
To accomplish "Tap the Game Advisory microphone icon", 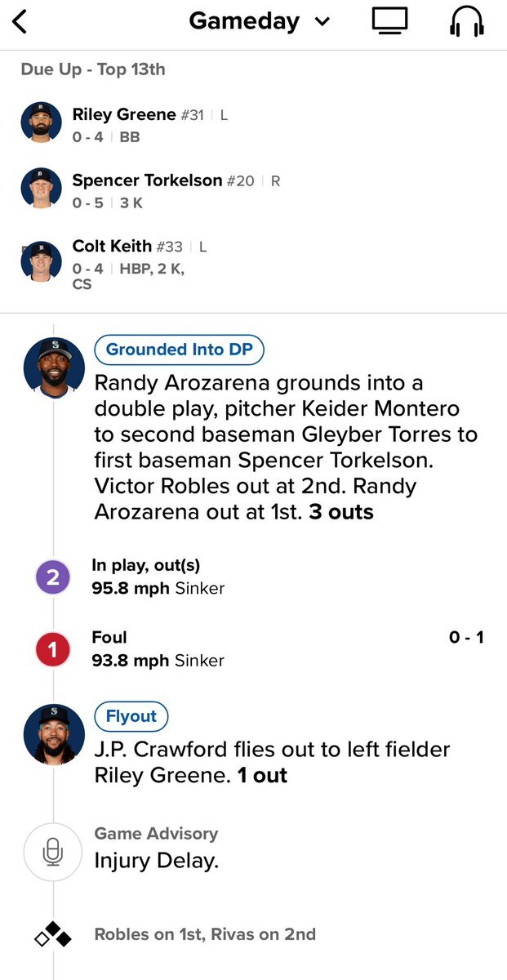I will click(53, 852).
